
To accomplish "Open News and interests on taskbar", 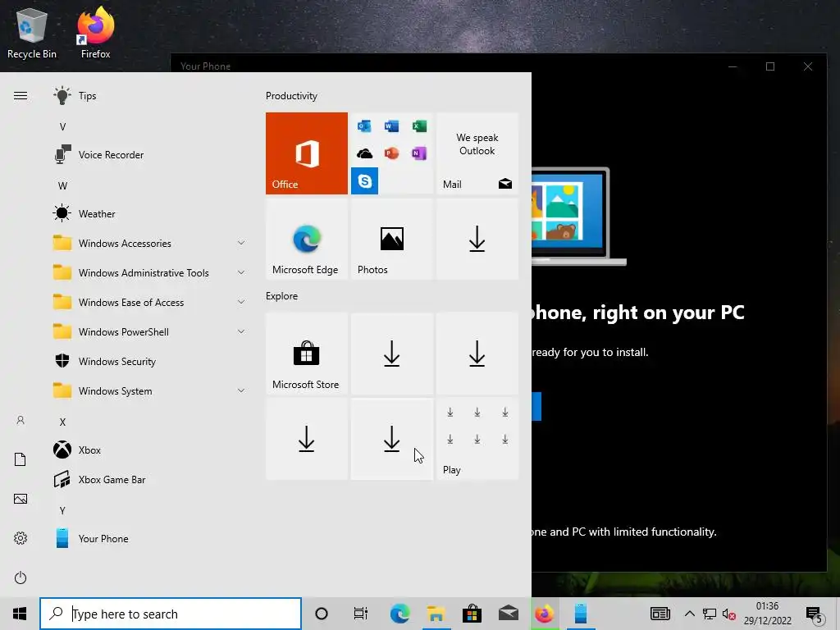I will click(660, 614).
